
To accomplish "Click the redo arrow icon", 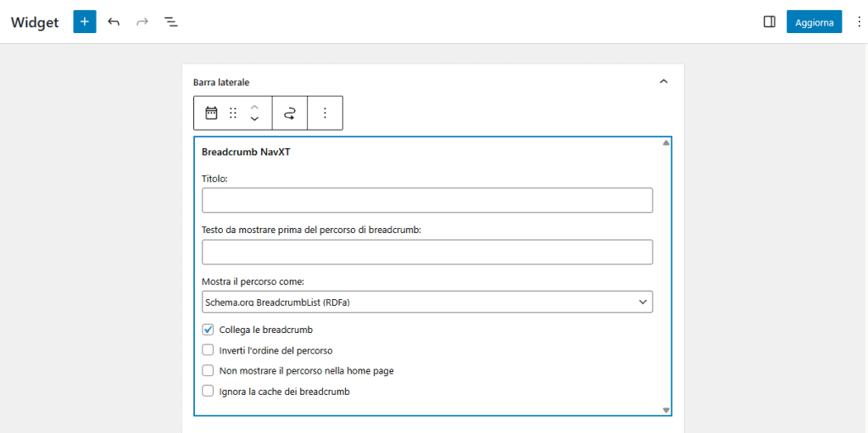I will (142, 22).
